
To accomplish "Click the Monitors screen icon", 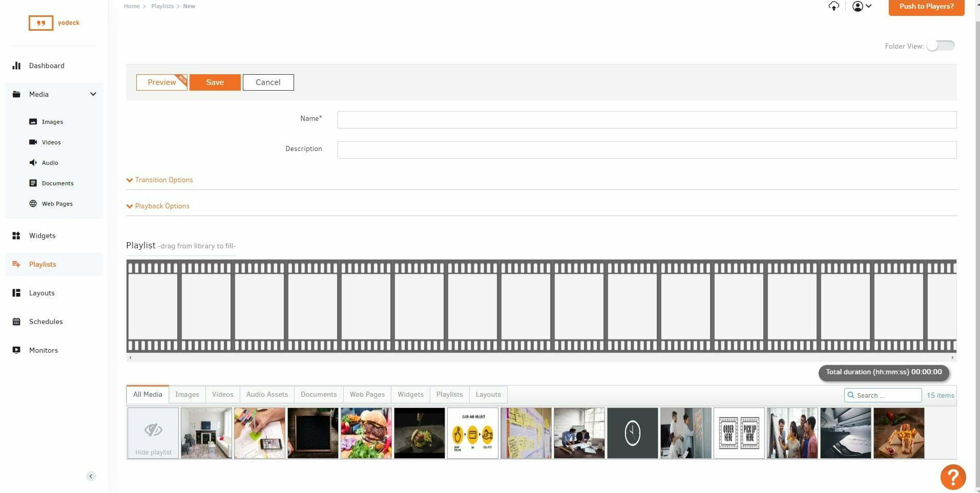I will pos(16,350).
